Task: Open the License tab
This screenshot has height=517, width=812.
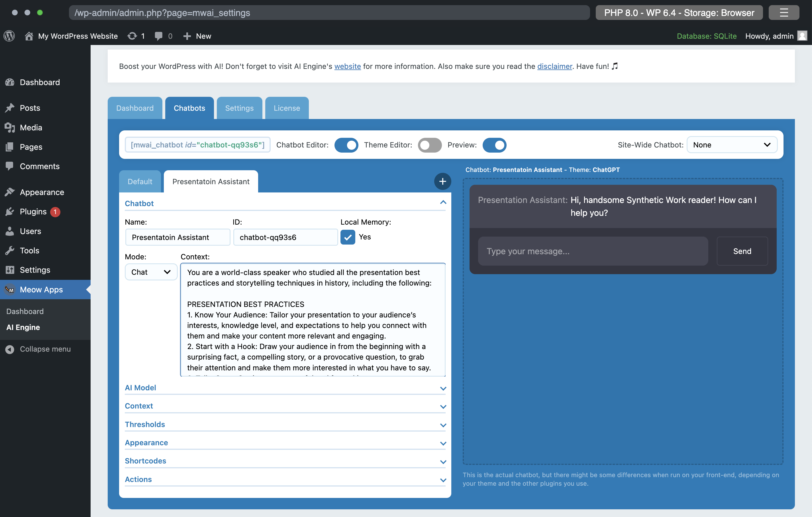Action: pos(287,108)
